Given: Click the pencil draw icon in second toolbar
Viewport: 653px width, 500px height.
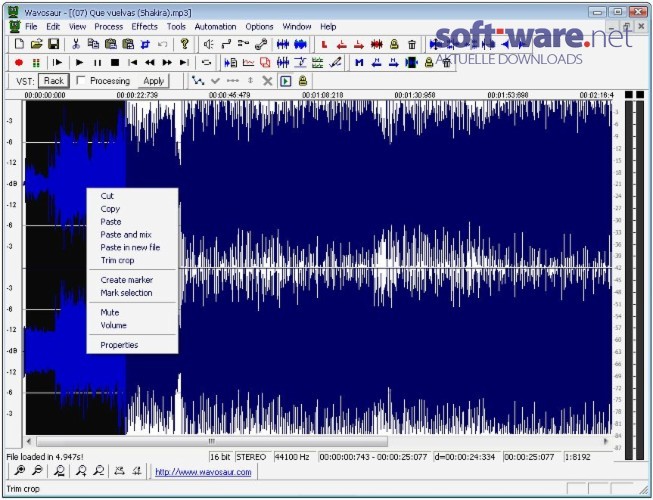Looking at the screenshot, I should (335, 63).
